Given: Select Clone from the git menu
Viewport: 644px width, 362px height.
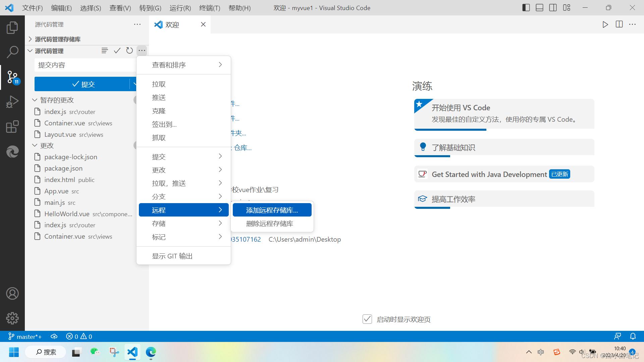Looking at the screenshot, I should coord(183,111).
